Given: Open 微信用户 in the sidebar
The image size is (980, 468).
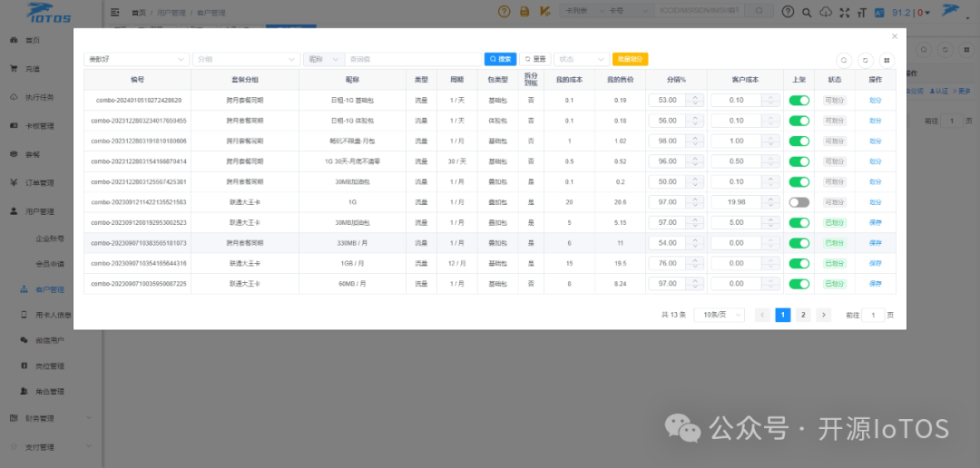Looking at the screenshot, I should (51, 340).
